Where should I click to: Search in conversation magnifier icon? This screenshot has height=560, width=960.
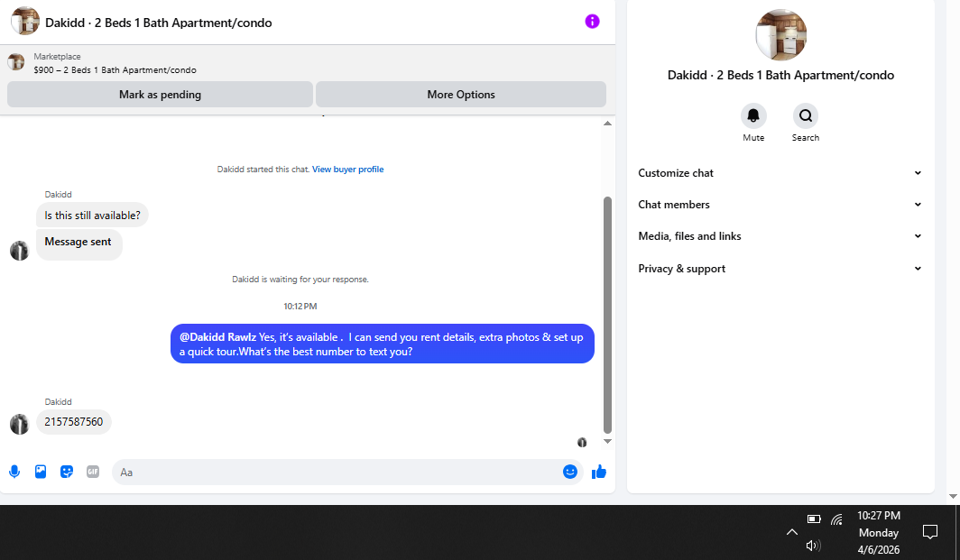805,115
